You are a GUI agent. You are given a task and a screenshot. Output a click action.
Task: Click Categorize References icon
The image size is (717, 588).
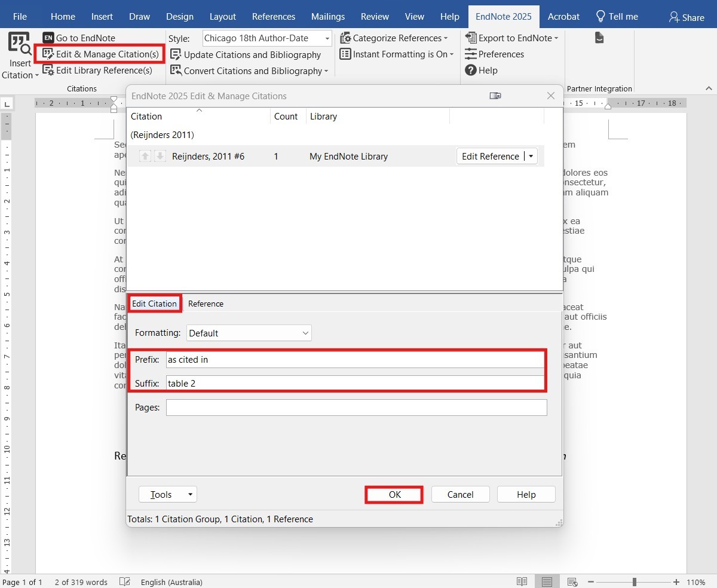point(345,38)
